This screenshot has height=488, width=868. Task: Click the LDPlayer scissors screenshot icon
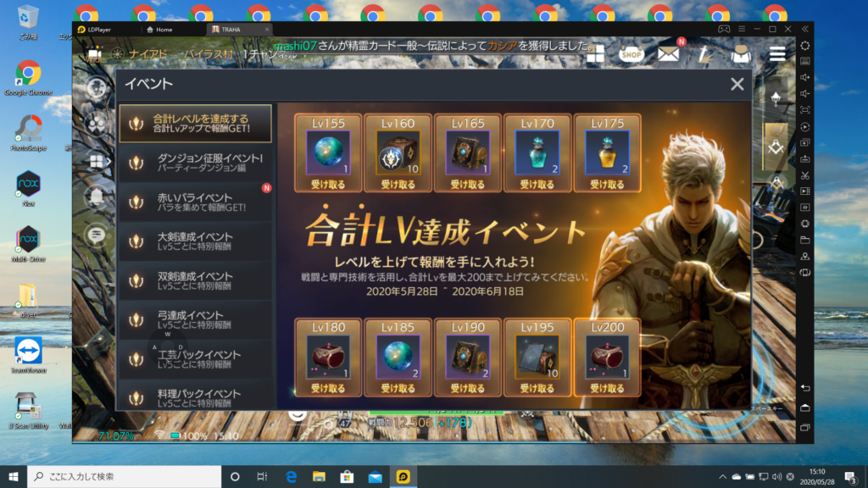tap(804, 175)
